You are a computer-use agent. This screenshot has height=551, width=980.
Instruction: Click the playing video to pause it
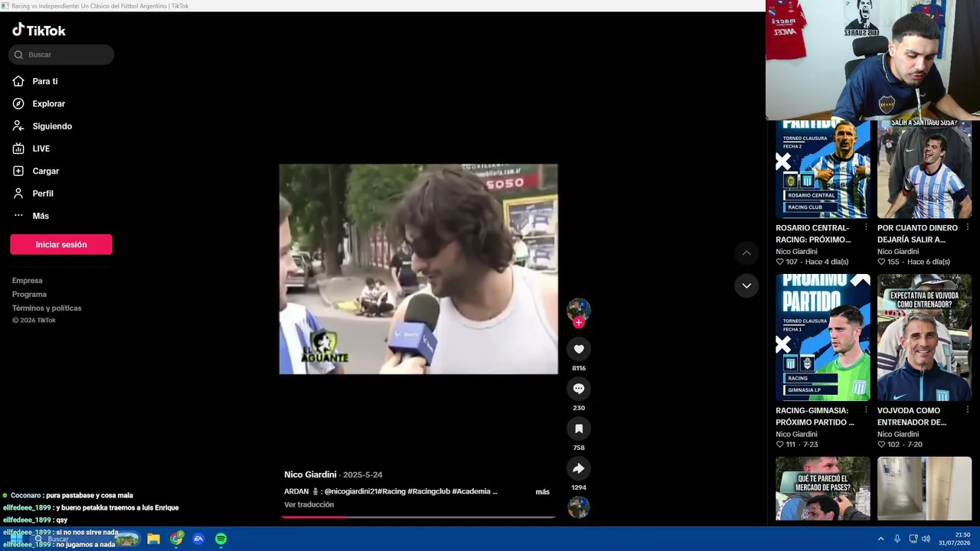(x=418, y=269)
